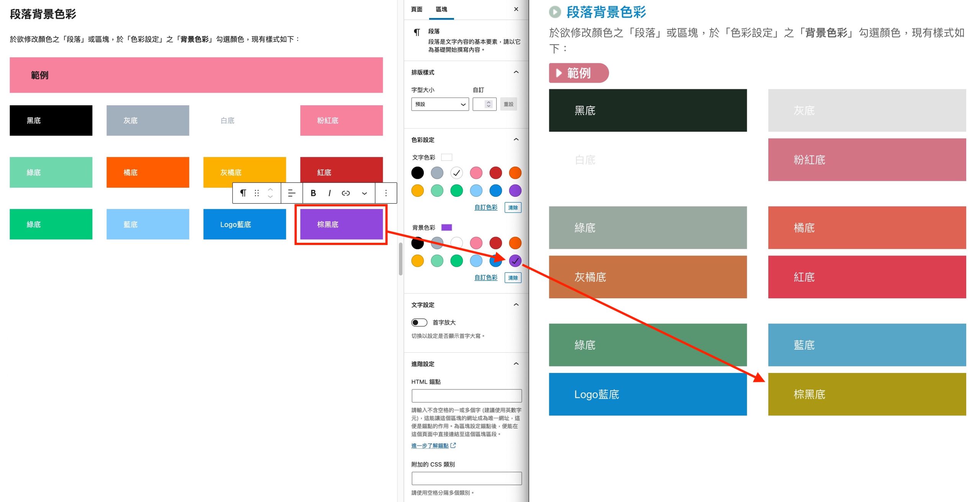Screen dimensions: 980x502
Task: Select the Logo藍底 block in editor
Action: (245, 224)
